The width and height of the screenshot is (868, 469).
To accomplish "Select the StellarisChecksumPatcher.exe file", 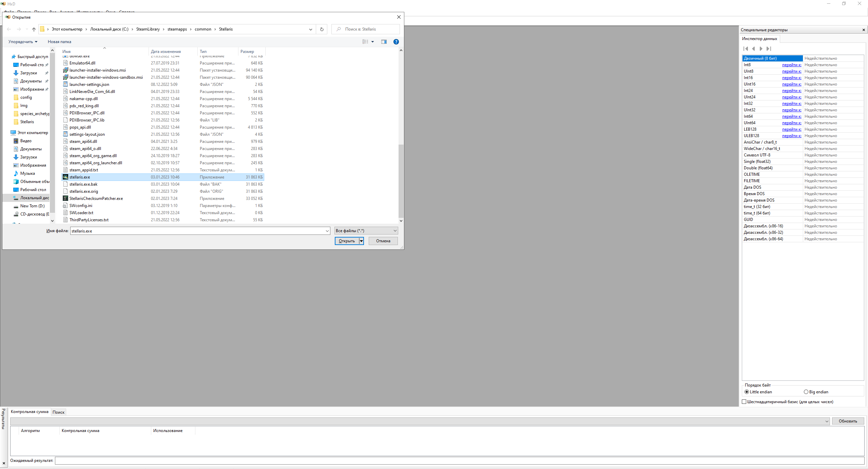I will [96, 199].
